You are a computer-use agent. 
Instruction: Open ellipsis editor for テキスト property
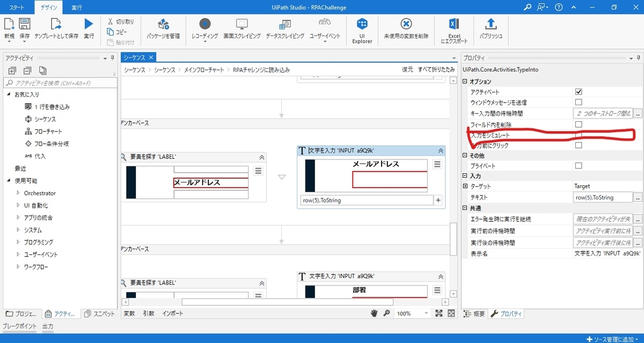click(x=638, y=198)
